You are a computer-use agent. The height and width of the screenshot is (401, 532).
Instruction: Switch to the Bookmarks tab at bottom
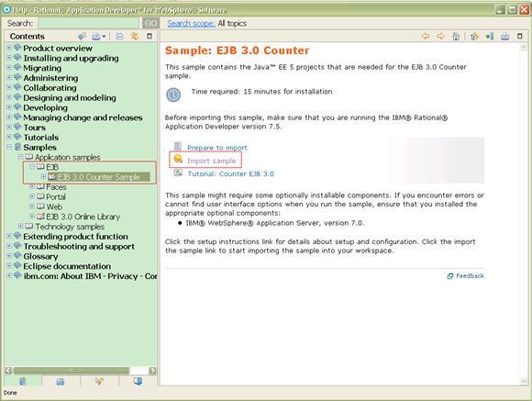[x=138, y=381]
